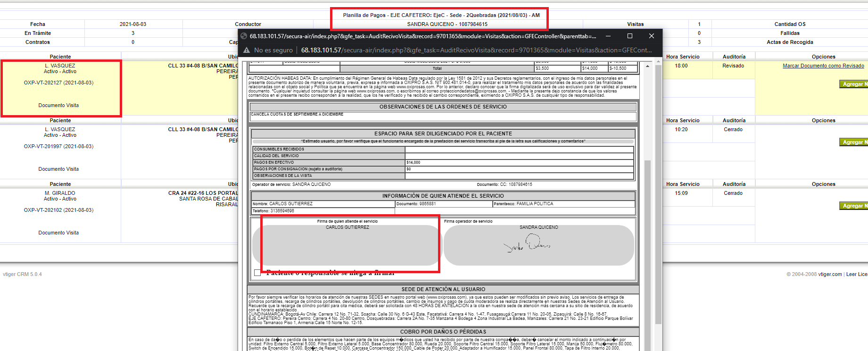Click Sandra Quiceno's operator signature area
868x351 pixels.
(538, 245)
